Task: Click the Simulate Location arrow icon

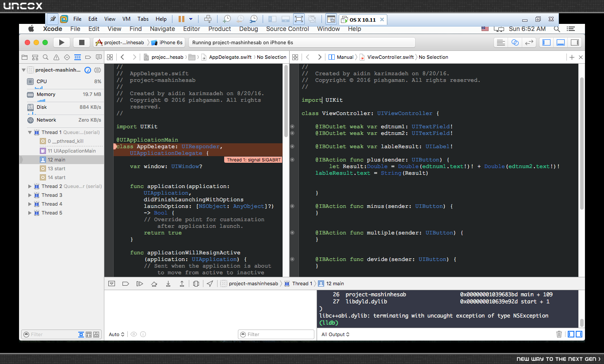Action: coord(210,284)
